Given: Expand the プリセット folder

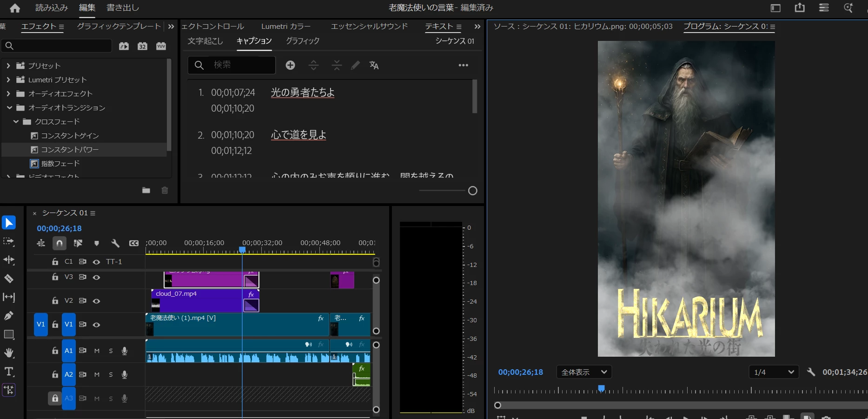Looking at the screenshot, I should point(8,66).
